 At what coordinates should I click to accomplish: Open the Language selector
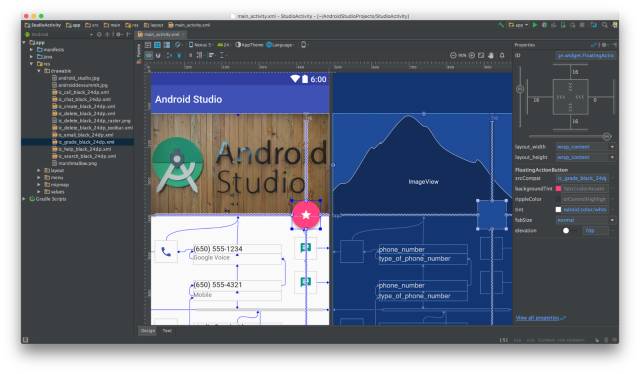coord(280,45)
